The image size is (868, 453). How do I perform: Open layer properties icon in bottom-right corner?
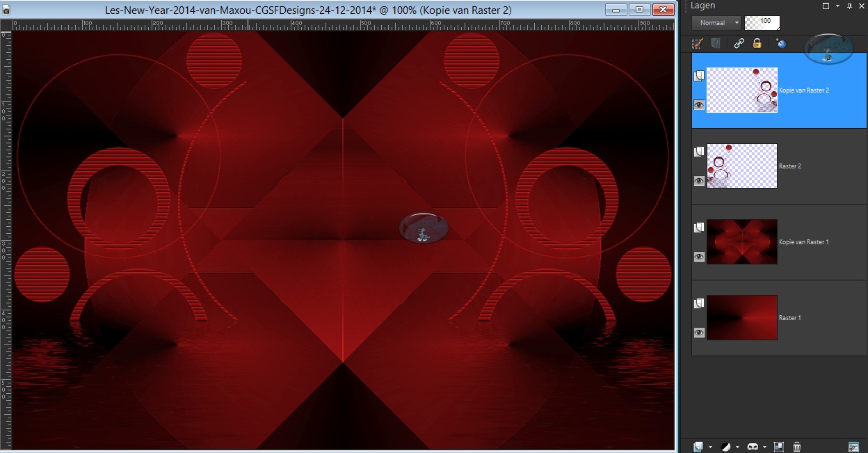[x=853, y=447]
